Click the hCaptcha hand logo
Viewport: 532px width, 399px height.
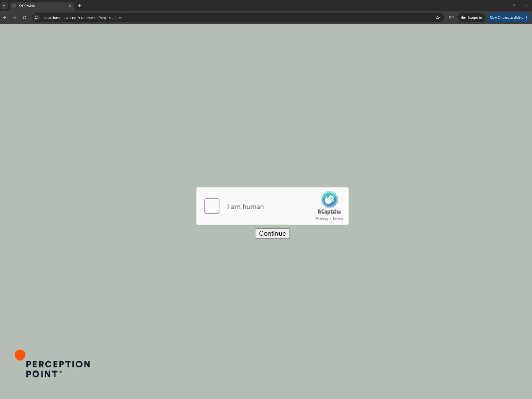[x=329, y=199]
